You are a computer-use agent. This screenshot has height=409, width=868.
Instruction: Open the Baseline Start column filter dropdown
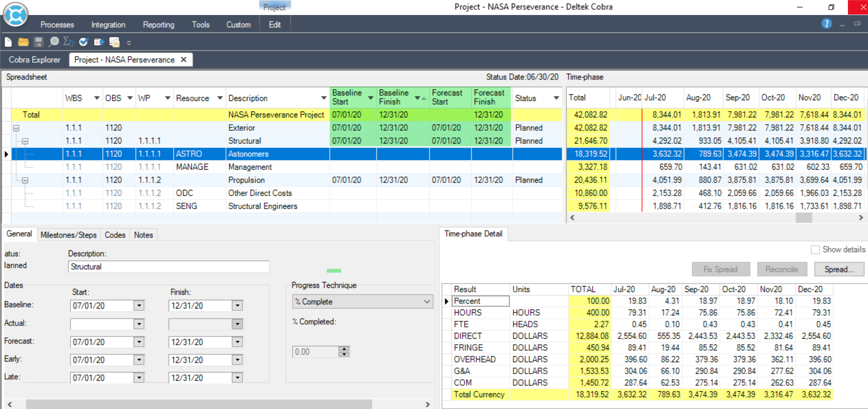pos(371,98)
